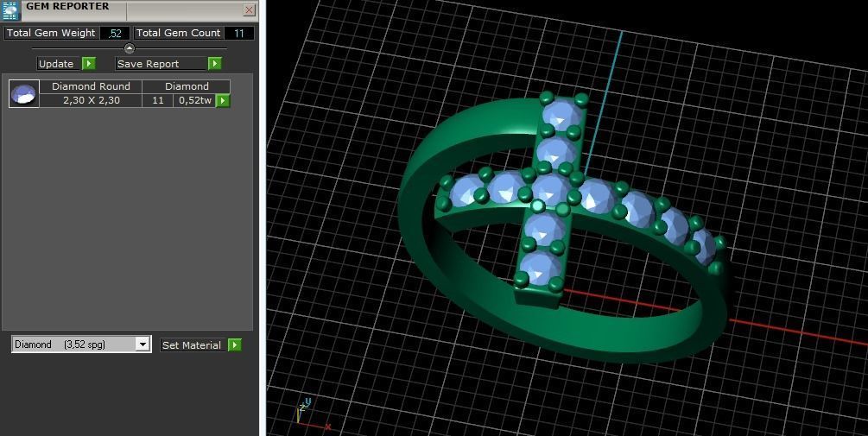Screen dimensions: 868x436
Task: Click the green arrow beside 0,52tw
Action: pyautogui.click(x=223, y=101)
